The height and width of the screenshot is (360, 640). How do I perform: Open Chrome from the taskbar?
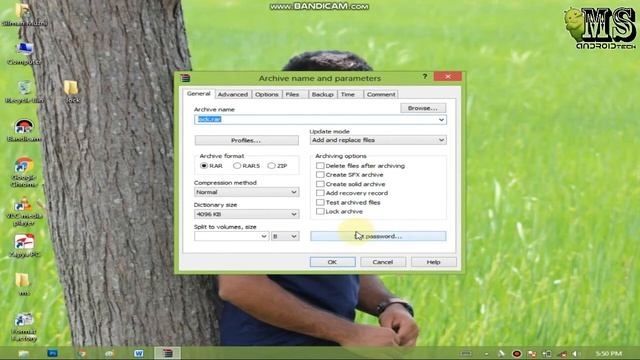(82, 353)
